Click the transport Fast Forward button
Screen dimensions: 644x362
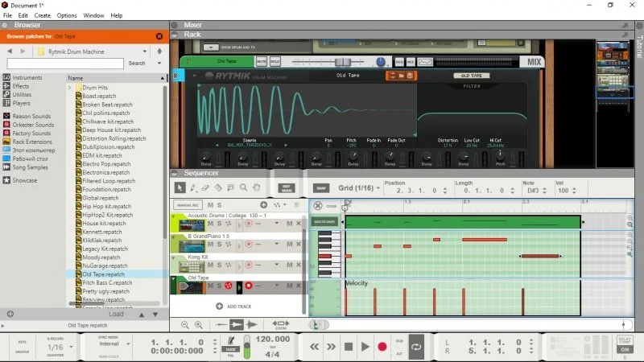(331, 347)
